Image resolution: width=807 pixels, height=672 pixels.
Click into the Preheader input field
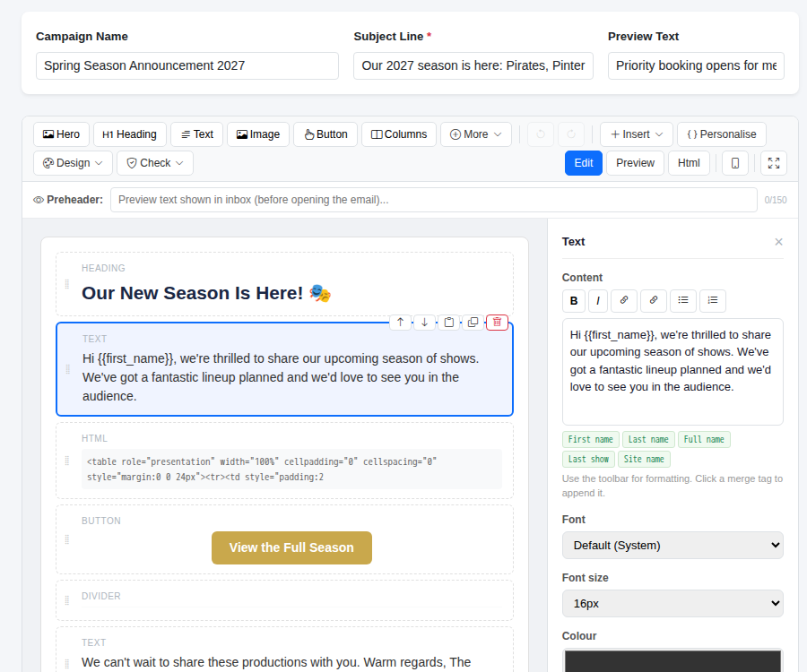[x=433, y=200]
